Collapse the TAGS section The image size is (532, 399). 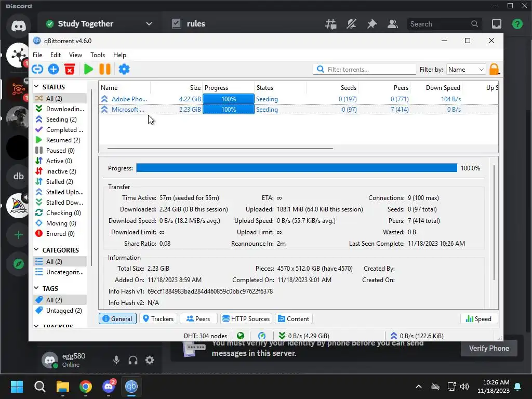click(36, 288)
